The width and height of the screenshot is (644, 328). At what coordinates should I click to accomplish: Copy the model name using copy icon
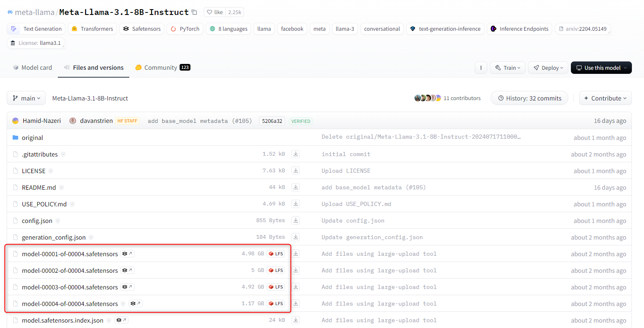point(194,12)
